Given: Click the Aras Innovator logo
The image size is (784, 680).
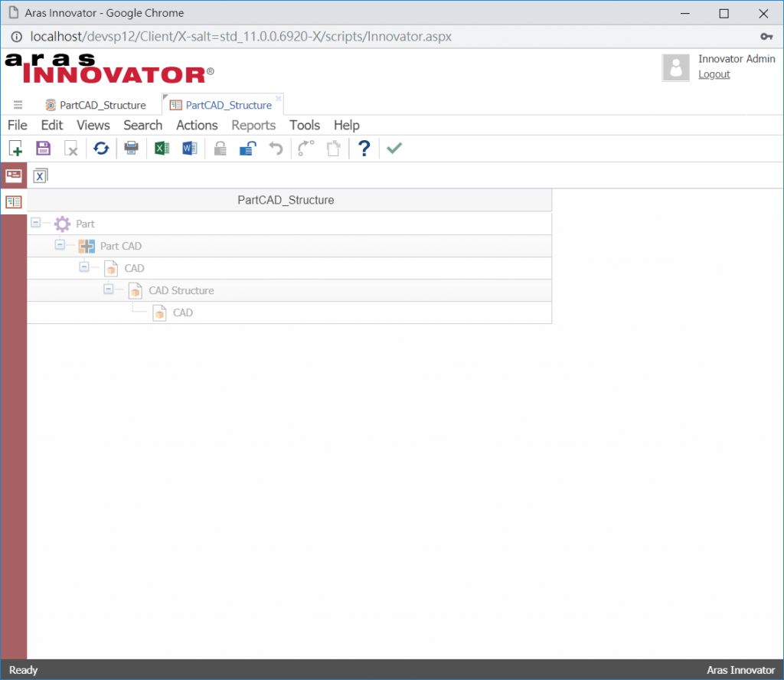Looking at the screenshot, I should (x=109, y=68).
